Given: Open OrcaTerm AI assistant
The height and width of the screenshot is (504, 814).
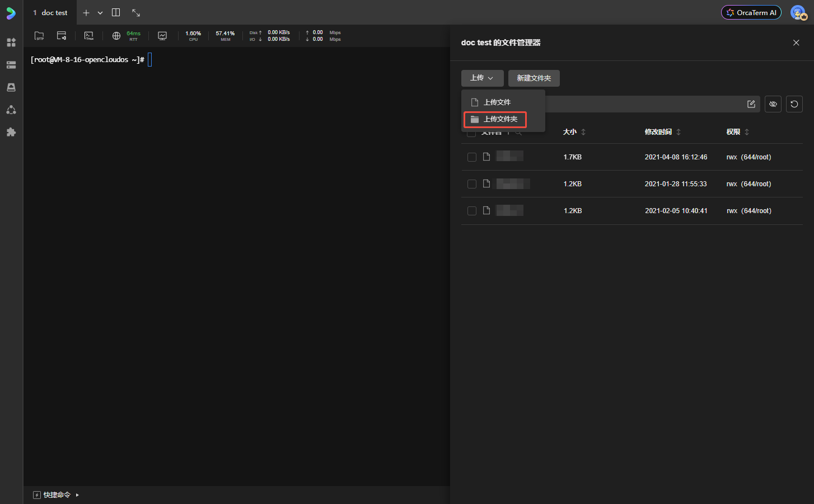Looking at the screenshot, I should [x=751, y=12].
